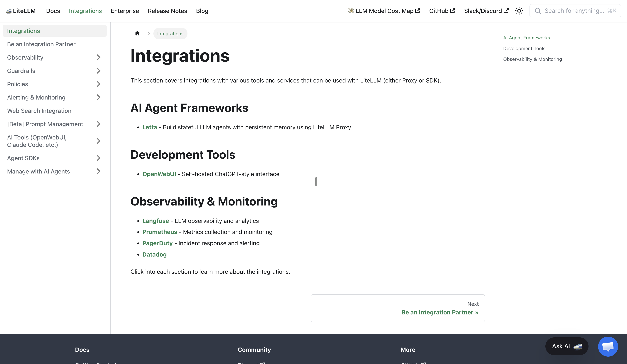Open LLM Model Cost Map link
Screen dimensions: 627x364
tap(384, 11)
